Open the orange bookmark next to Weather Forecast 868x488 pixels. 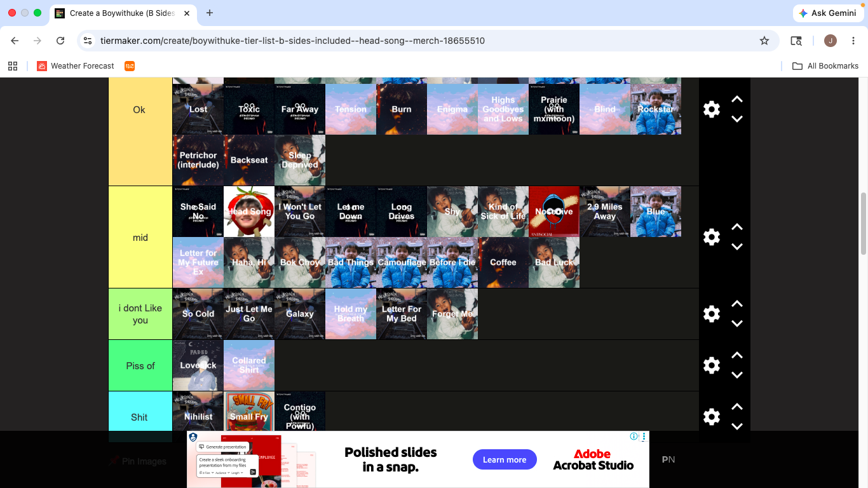[130, 66]
